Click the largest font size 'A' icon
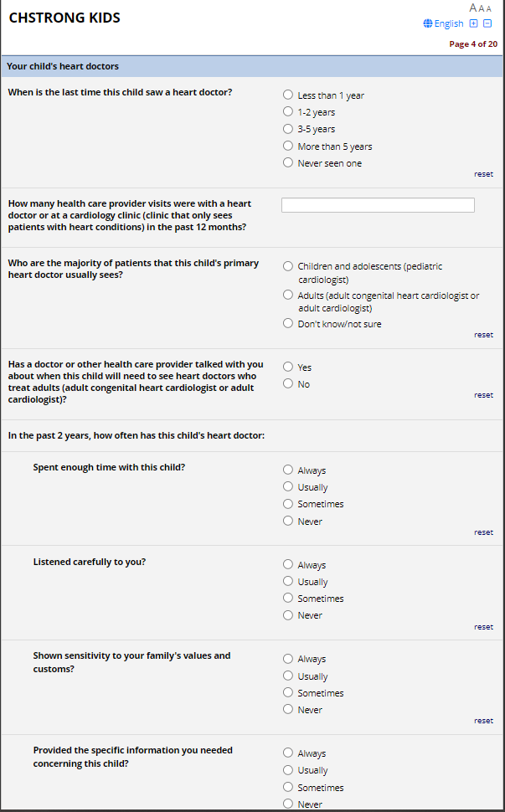Viewport: 505px width, 812px height. pos(473,8)
